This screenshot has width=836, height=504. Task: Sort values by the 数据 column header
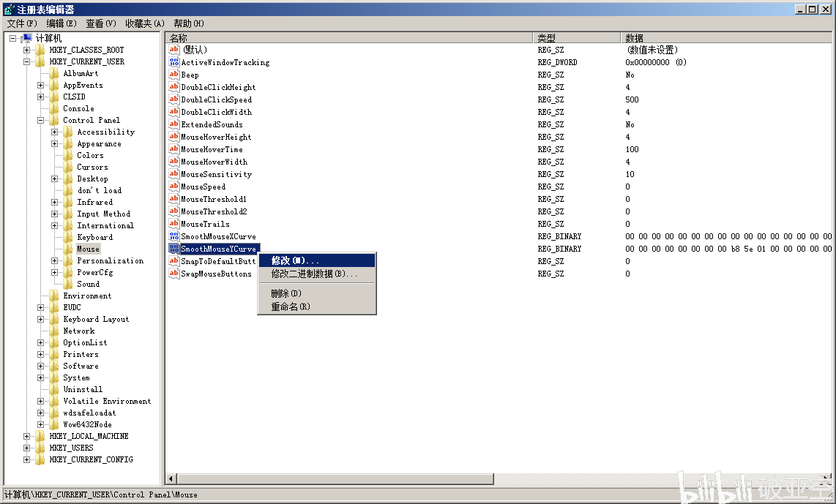[x=726, y=38]
